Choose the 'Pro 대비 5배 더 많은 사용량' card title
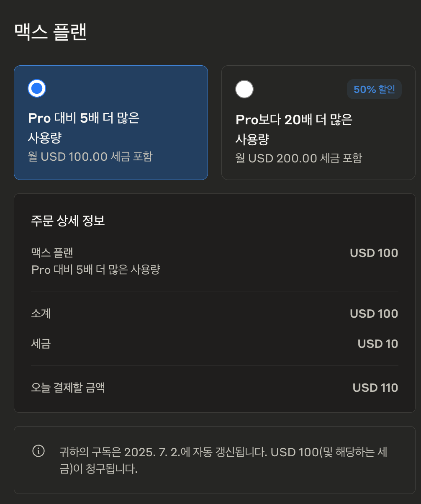Screen dimensions: 421x504 (x=84, y=128)
